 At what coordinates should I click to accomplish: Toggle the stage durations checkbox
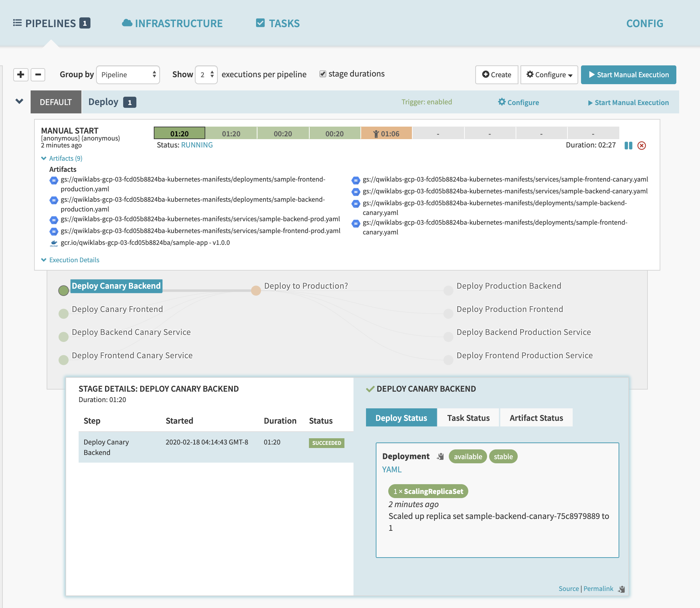[323, 74]
